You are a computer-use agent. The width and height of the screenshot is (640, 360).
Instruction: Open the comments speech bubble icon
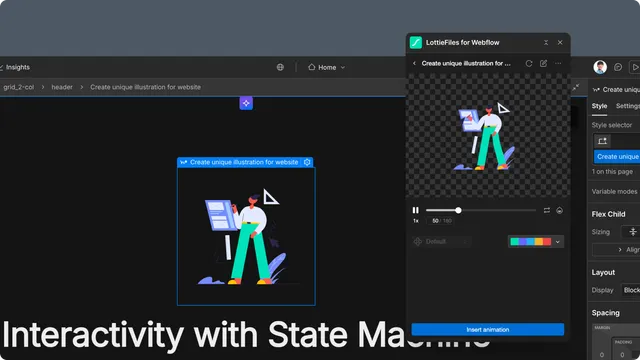pos(618,67)
